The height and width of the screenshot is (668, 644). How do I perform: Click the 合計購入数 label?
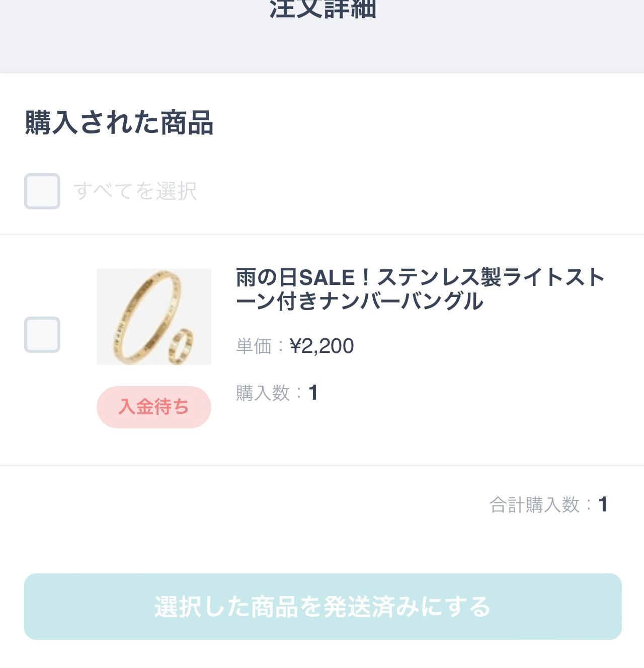pos(534,505)
